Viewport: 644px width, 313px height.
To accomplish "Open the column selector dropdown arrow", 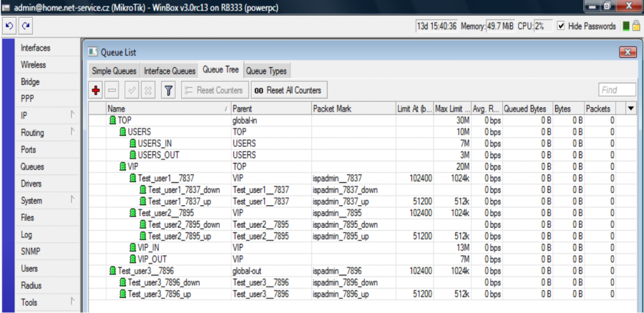I will click(630, 109).
